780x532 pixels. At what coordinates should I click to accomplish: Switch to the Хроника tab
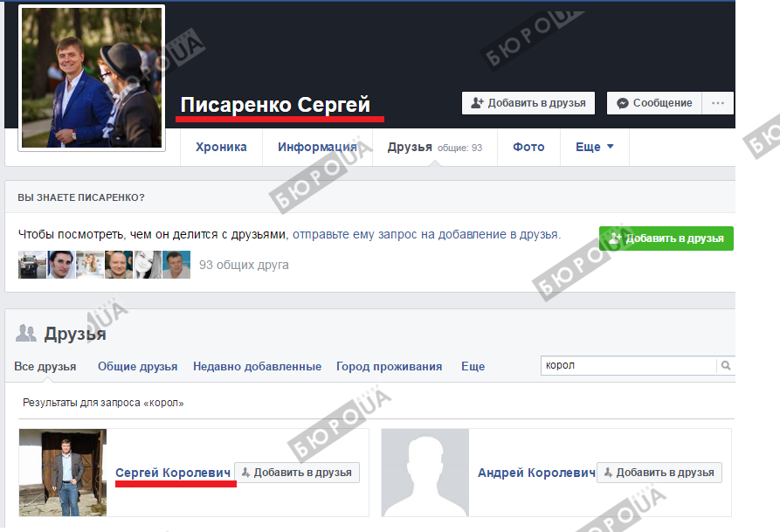220,148
